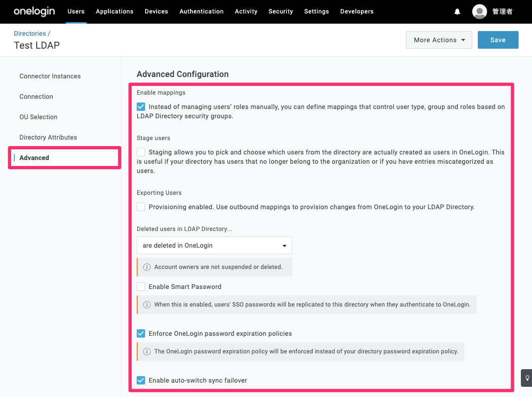The image size is (532, 397).
Task: Click the Advanced Configuration heading
Action: click(x=183, y=74)
